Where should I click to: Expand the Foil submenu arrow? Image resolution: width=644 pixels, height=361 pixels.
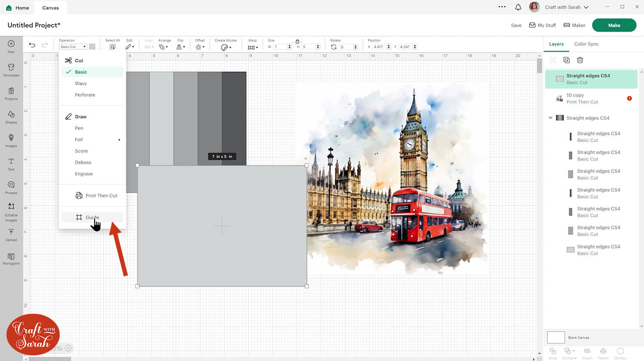[119, 140]
